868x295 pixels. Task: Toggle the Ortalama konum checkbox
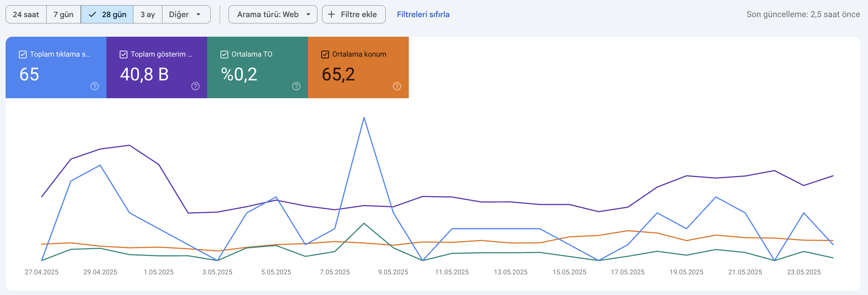tap(325, 55)
